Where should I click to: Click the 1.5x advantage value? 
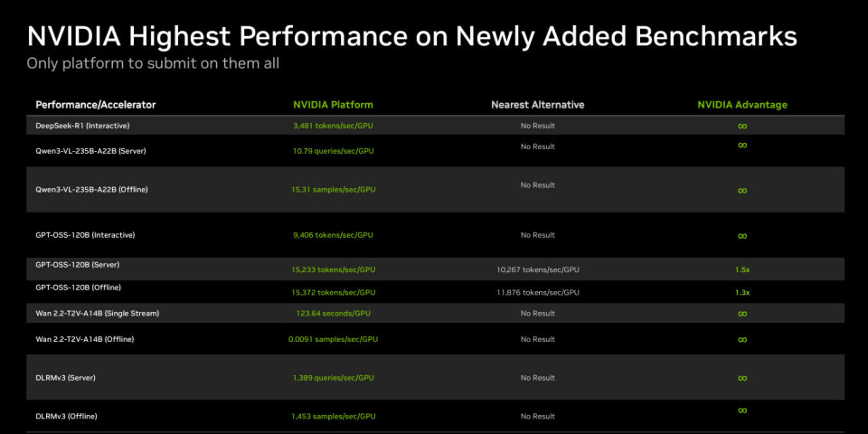point(742,269)
